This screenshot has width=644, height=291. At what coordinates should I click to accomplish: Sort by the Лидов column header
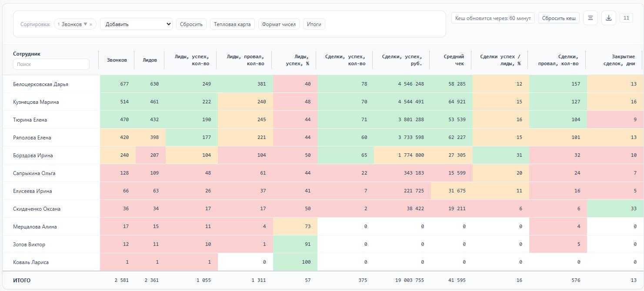click(150, 60)
